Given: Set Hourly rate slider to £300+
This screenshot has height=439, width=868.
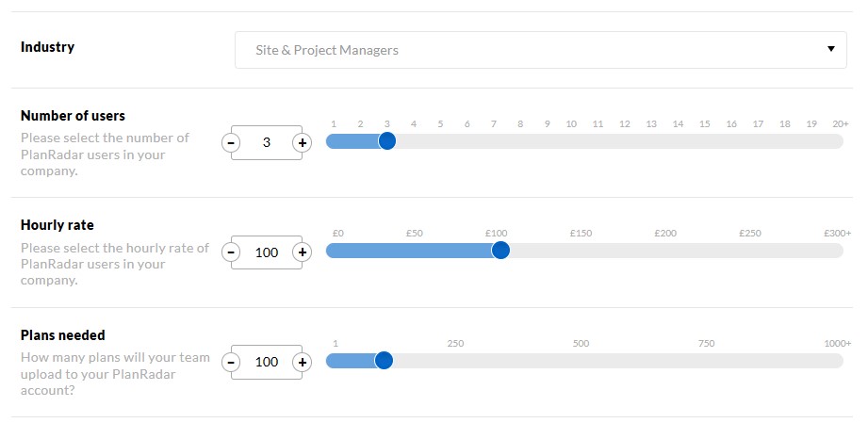Looking at the screenshot, I should click(837, 251).
